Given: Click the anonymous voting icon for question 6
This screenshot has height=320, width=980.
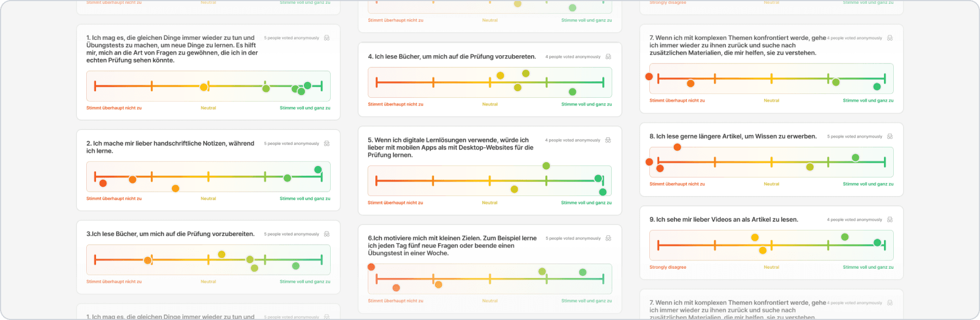Looking at the screenshot, I should tap(608, 238).
